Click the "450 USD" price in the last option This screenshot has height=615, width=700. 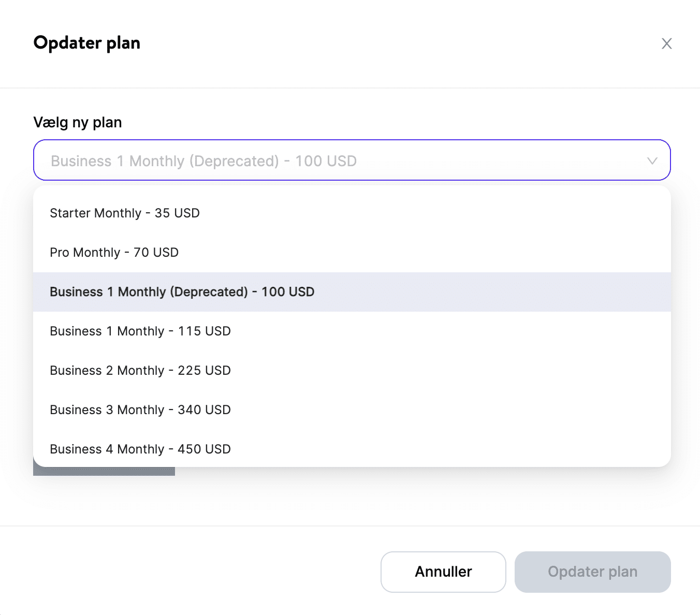click(204, 449)
